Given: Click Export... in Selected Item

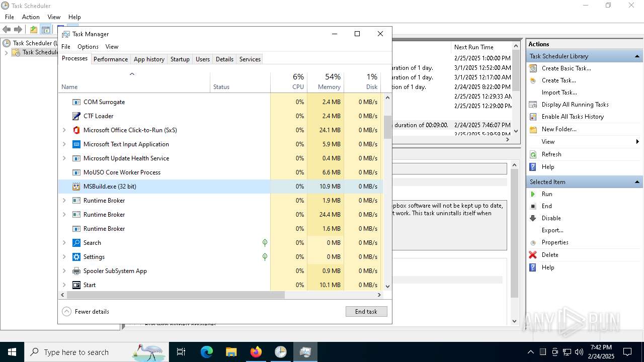Looking at the screenshot, I should [552, 230].
